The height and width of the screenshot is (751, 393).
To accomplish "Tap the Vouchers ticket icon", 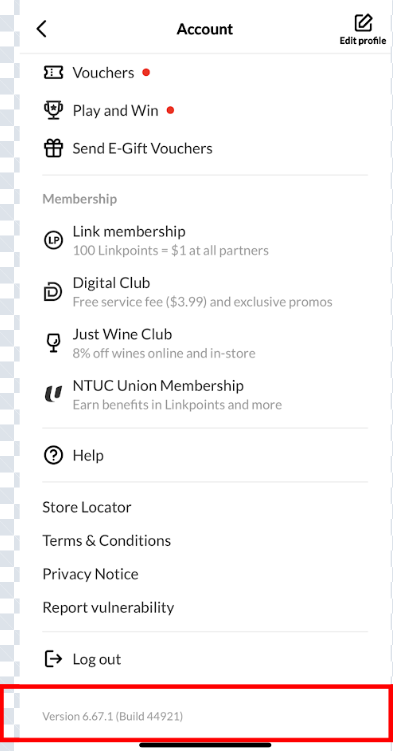I will coord(53,72).
